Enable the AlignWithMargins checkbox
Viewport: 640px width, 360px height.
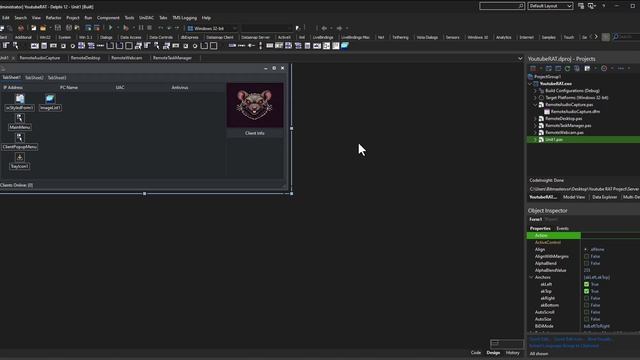[x=587, y=256]
